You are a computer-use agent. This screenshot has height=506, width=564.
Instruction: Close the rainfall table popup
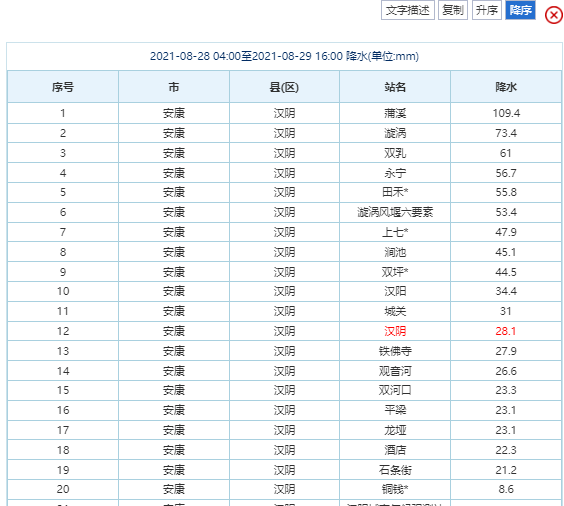pyautogui.click(x=554, y=15)
